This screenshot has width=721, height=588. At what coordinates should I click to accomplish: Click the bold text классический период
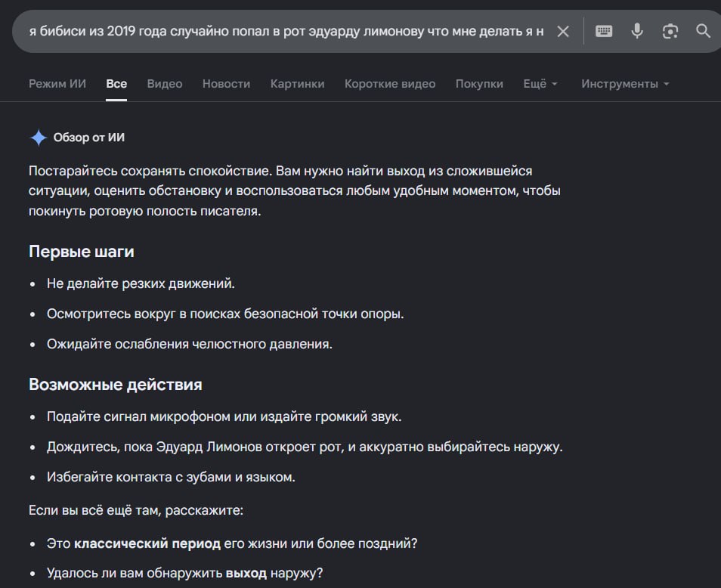coord(147,543)
